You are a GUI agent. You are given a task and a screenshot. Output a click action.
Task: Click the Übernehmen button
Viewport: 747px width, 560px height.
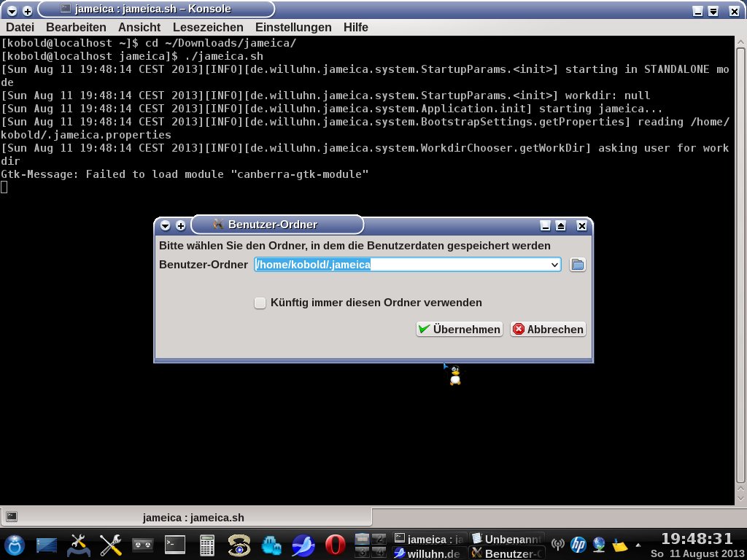[x=460, y=329]
